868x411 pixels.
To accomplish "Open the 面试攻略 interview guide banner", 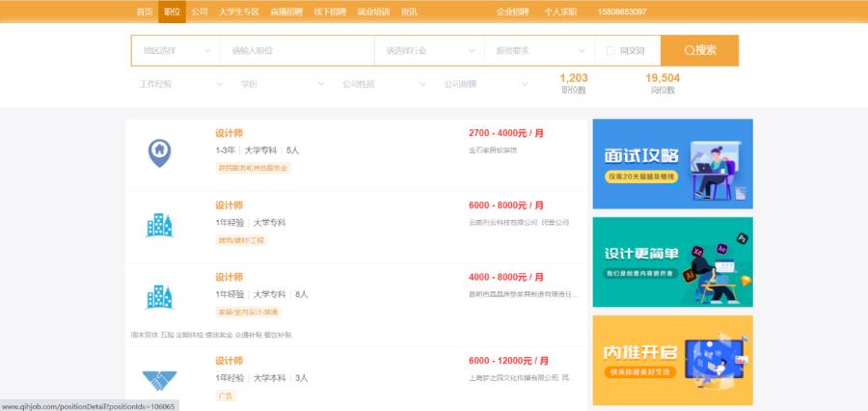I will click(672, 164).
